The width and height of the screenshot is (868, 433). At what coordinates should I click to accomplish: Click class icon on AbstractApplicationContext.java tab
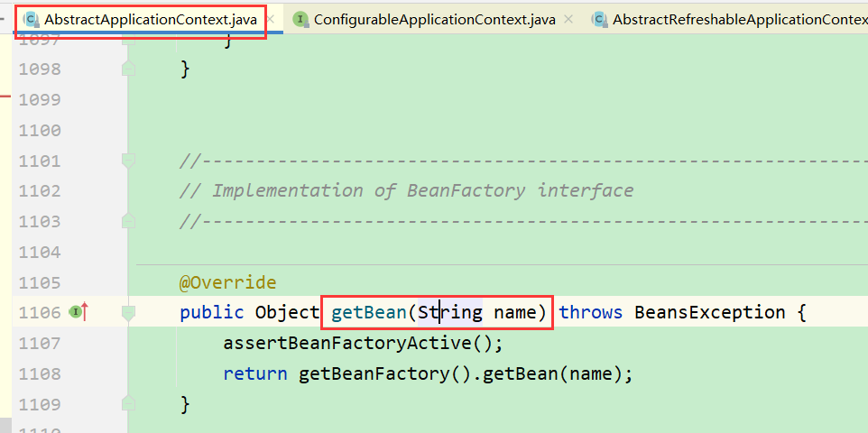point(31,20)
